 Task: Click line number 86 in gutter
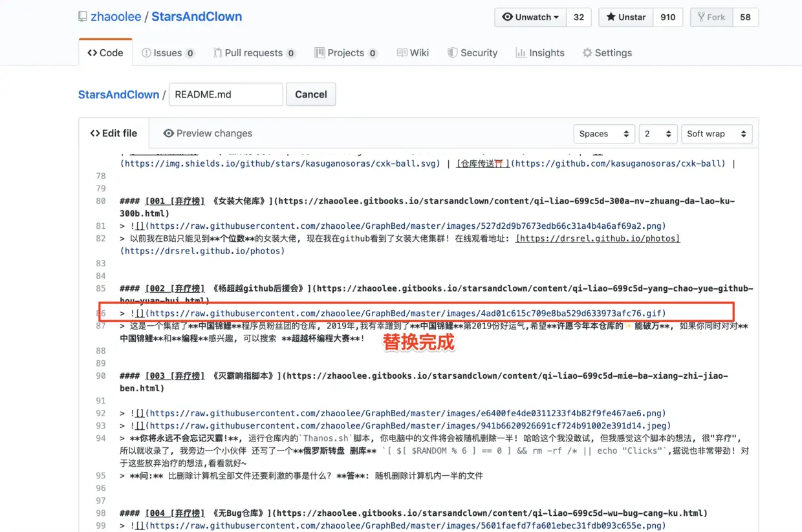(x=100, y=314)
